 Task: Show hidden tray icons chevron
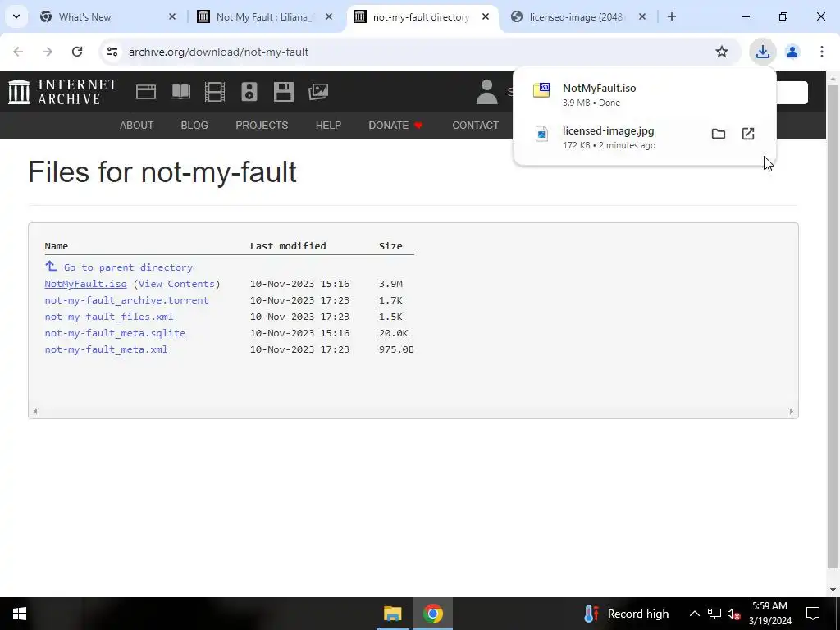(x=694, y=614)
